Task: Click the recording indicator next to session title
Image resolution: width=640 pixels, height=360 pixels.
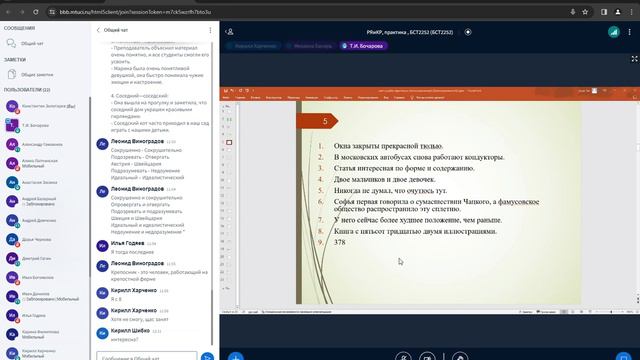Action: [468, 32]
